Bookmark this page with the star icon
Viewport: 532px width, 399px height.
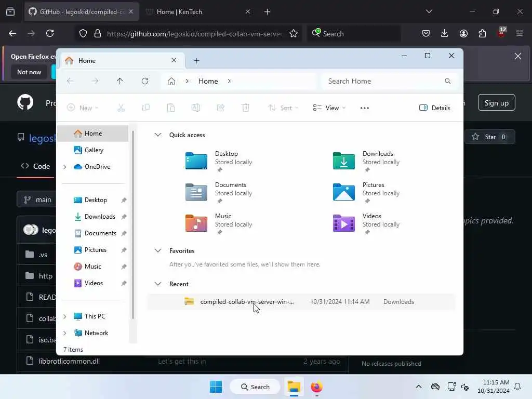(294, 33)
